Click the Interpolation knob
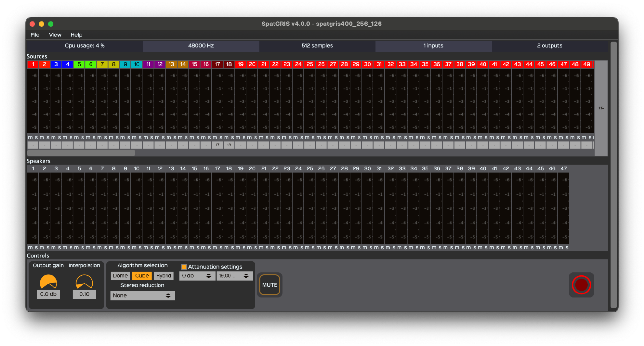The height and width of the screenshot is (346, 644). point(84,282)
